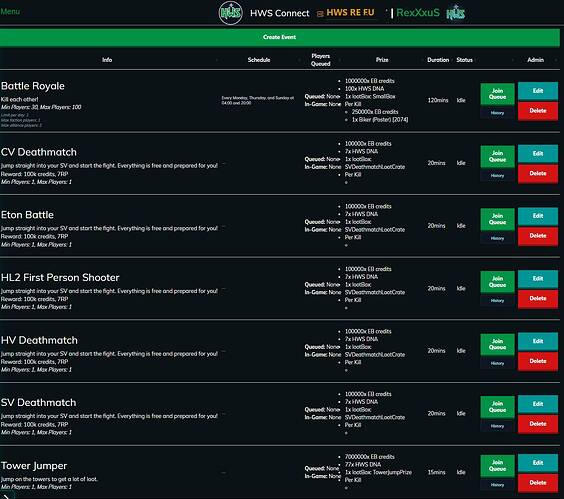Click the Prize column header

coord(382,60)
